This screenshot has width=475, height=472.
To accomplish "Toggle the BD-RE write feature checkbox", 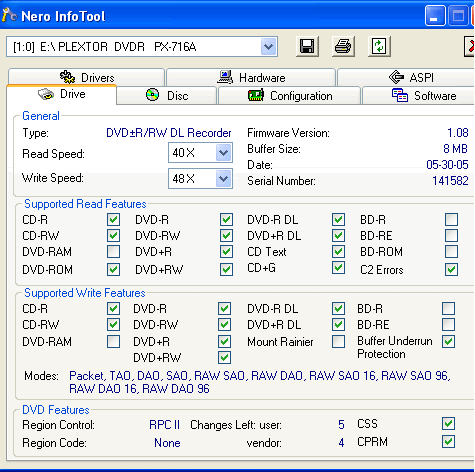I will (448, 324).
